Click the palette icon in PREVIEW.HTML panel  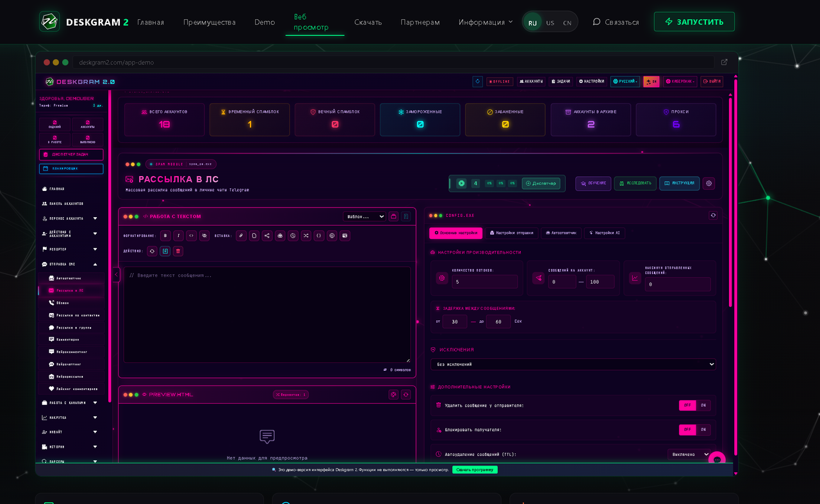point(393,394)
